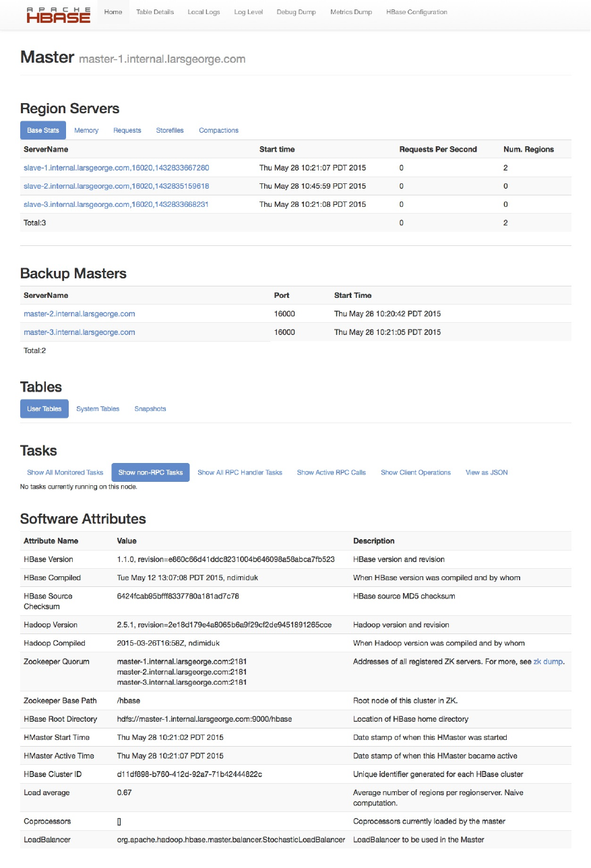Show the Snapshots tab
This screenshot has width=591, height=868.
tap(150, 409)
